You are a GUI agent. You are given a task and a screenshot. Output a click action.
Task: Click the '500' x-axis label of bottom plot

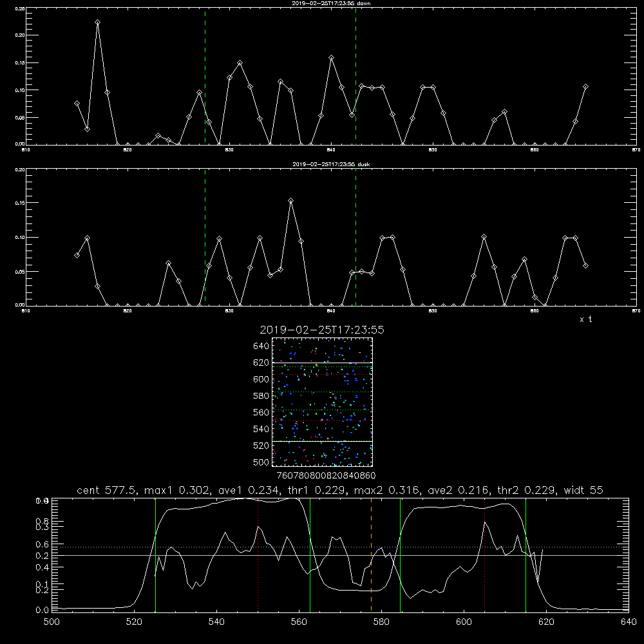coord(52,622)
